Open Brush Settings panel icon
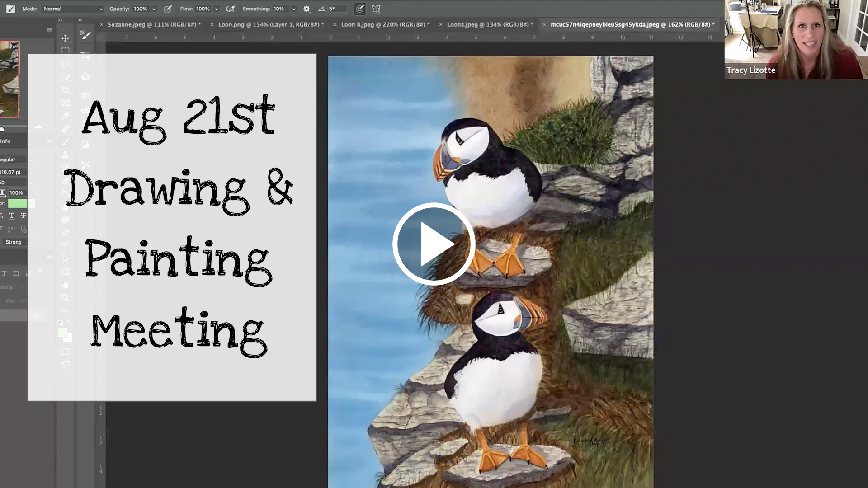 pos(85,35)
